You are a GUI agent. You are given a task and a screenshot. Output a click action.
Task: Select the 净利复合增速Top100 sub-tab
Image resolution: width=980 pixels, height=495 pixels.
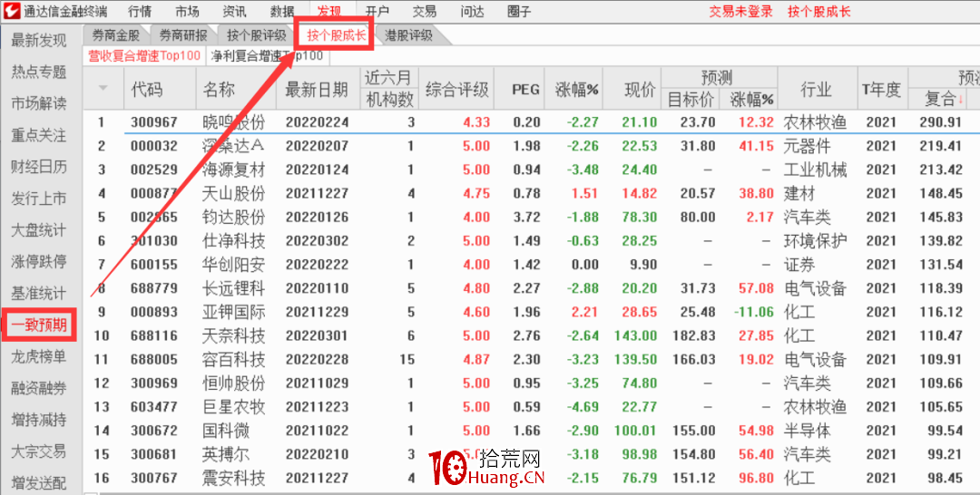pos(267,56)
